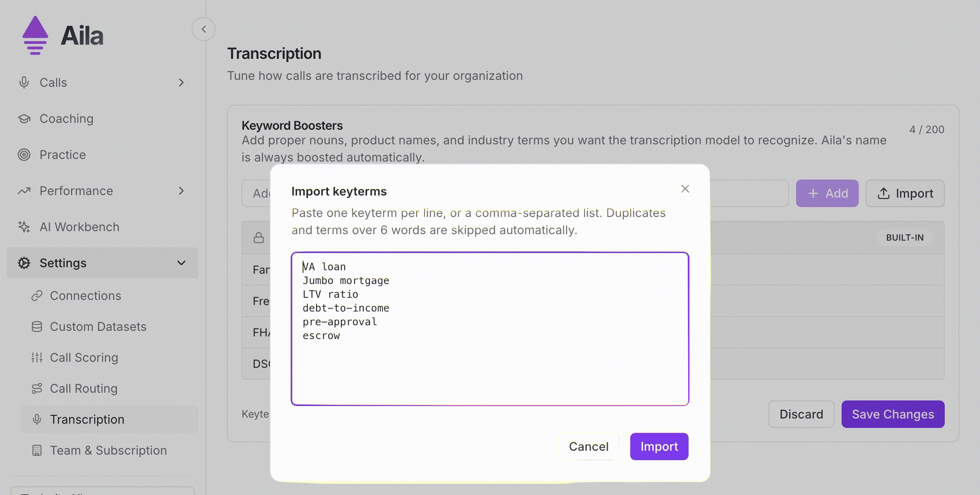Click Save Changes button
This screenshot has height=495, width=980.
coord(893,414)
